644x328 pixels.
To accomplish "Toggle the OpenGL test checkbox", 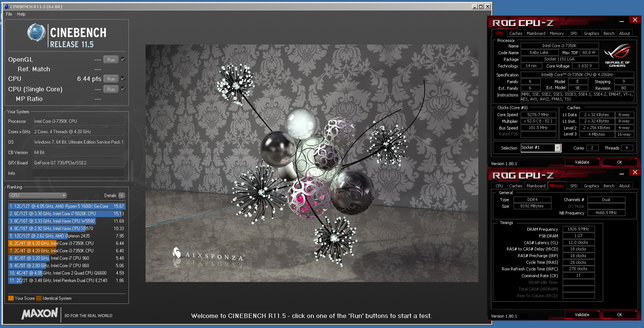I will coord(123,59).
